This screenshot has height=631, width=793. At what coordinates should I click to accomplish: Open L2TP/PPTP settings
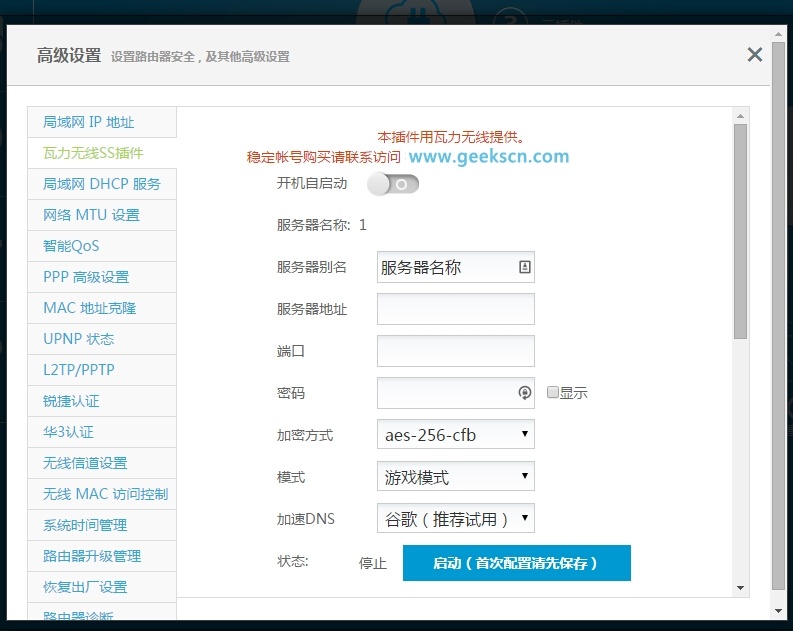click(79, 370)
